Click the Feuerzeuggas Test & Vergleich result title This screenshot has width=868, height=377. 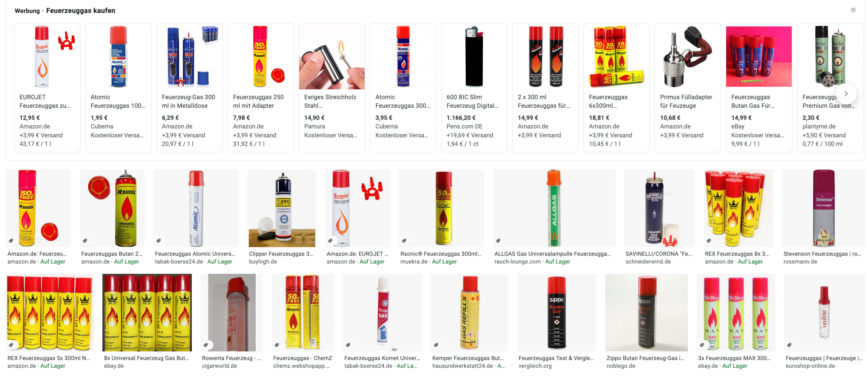pyautogui.click(x=556, y=358)
